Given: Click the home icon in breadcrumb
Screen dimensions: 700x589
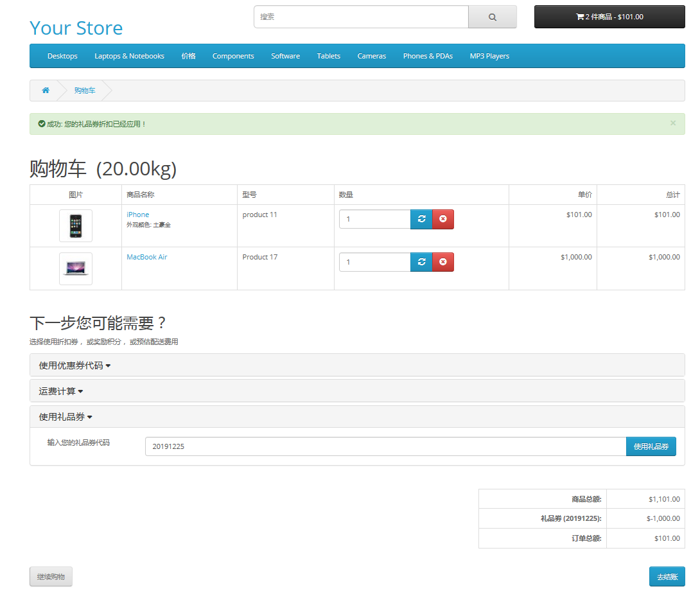Looking at the screenshot, I should click(46, 90).
